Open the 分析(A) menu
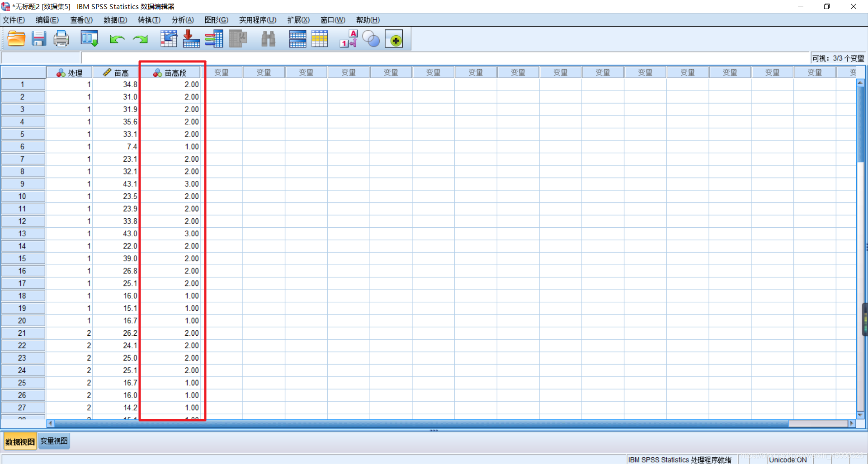This screenshot has height=464, width=868. coord(183,20)
